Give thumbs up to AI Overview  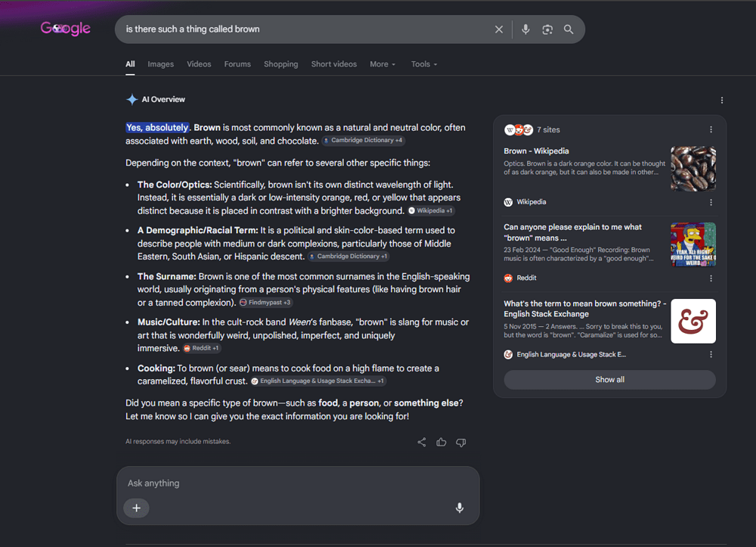point(442,442)
